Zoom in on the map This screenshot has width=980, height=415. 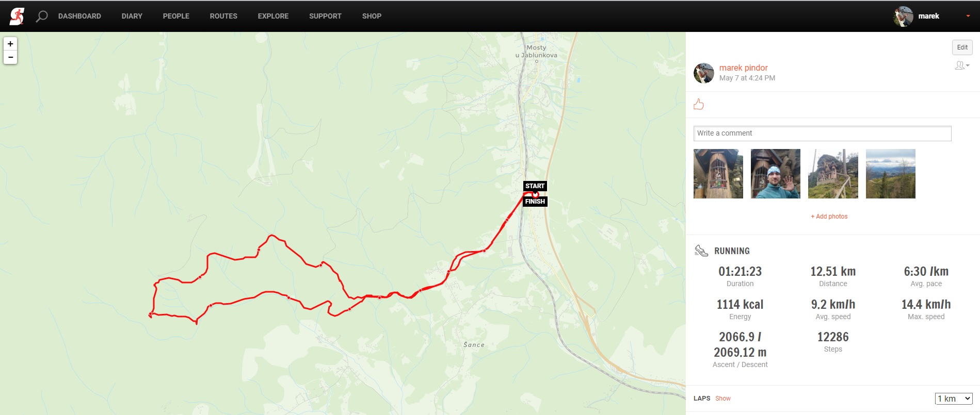(10, 44)
